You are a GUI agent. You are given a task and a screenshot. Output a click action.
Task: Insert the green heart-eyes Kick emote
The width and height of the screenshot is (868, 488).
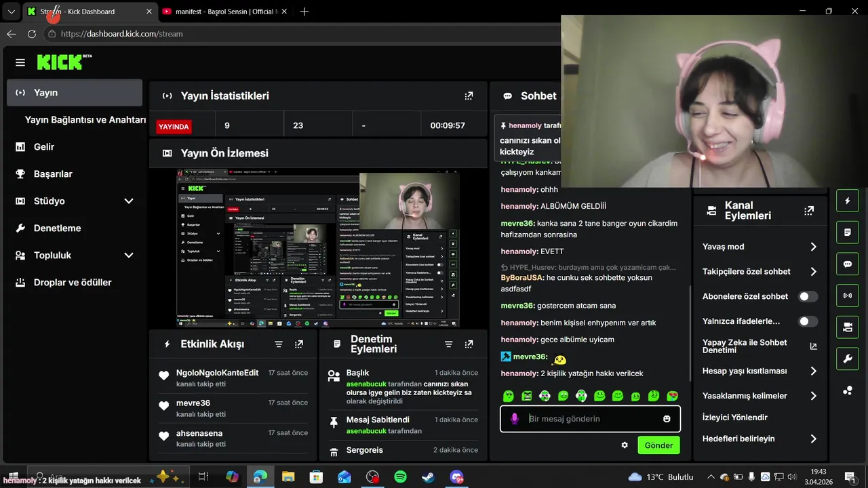673,396
